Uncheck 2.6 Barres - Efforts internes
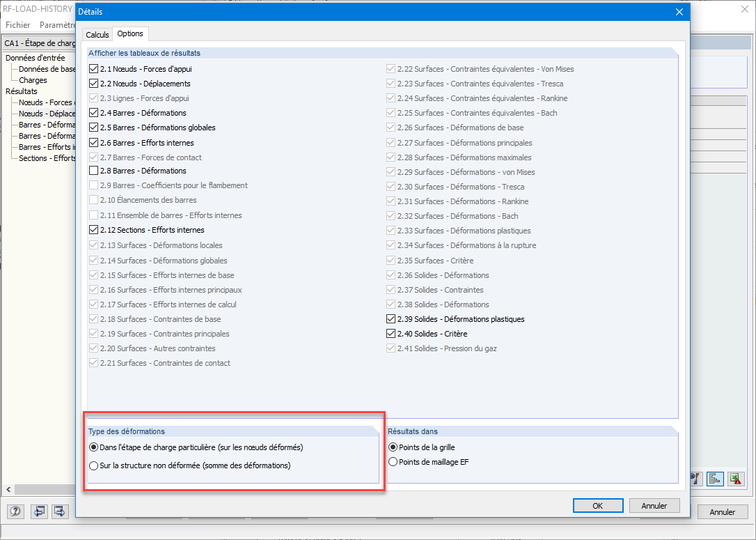This screenshot has width=756, height=540. [93, 143]
